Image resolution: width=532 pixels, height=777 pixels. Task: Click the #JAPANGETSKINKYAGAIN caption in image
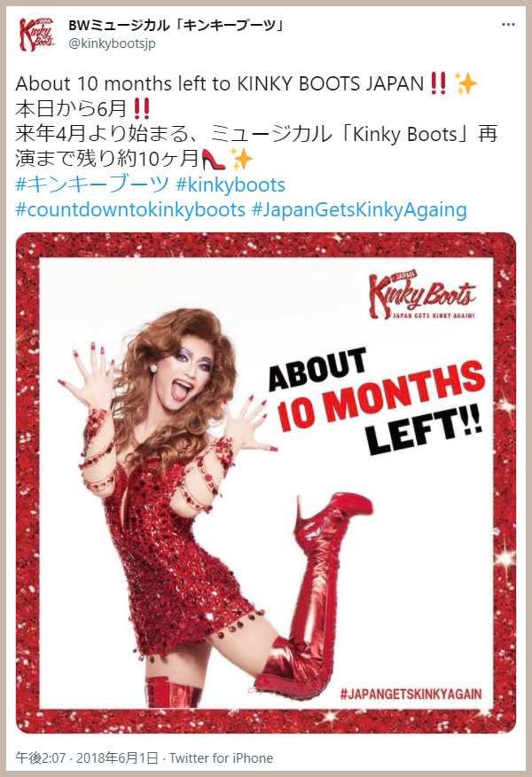(x=411, y=694)
